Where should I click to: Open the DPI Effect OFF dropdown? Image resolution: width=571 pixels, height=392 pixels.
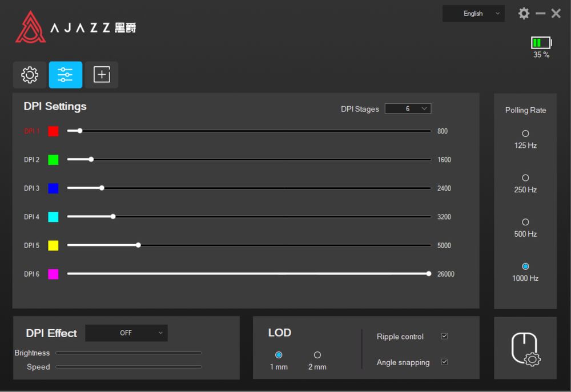click(x=126, y=333)
